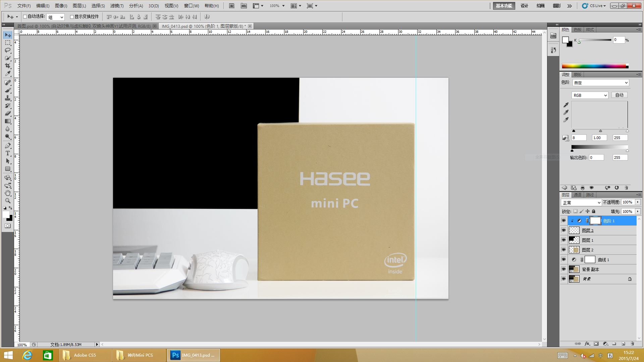644x362 pixels.
Task: Open the 文件(F) menu
Action: (24, 6)
